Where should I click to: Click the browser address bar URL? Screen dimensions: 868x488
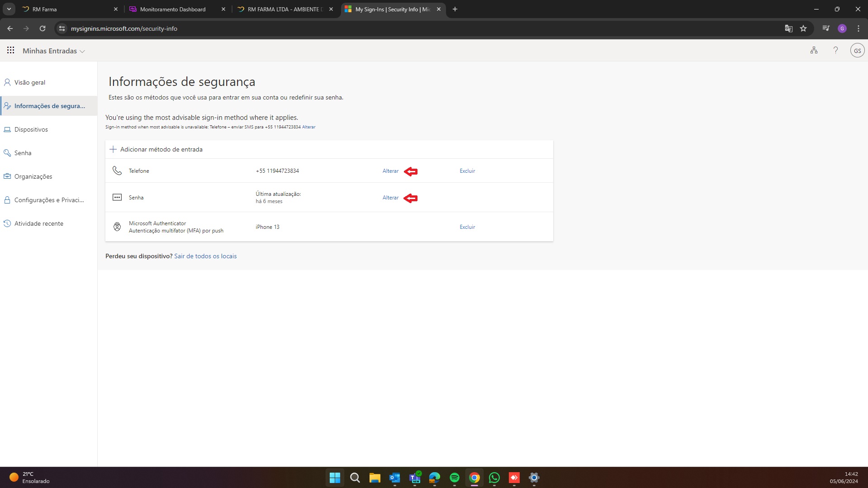tap(124, 28)
